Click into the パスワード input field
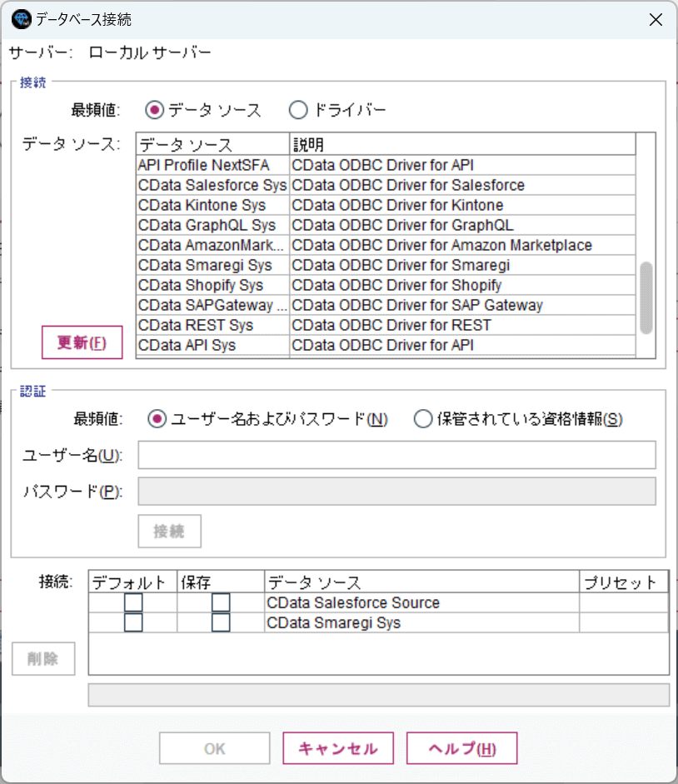 [x=397, y=492]
